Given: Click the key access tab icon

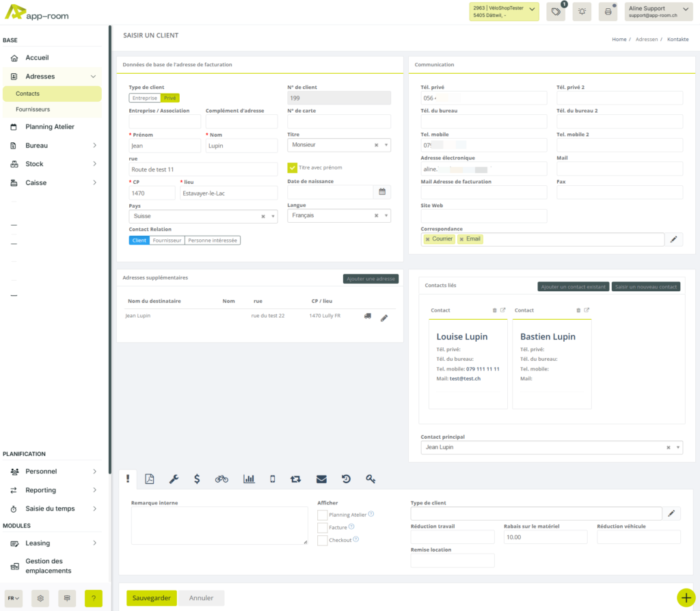Looking at the screenshot, I should (371, 478).
